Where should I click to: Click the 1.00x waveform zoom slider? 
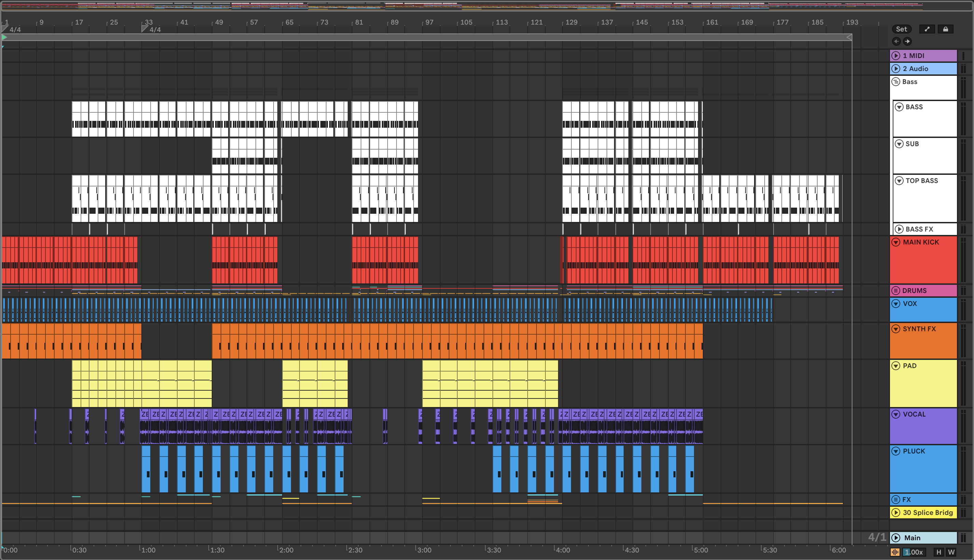click(x=914, y=552)
